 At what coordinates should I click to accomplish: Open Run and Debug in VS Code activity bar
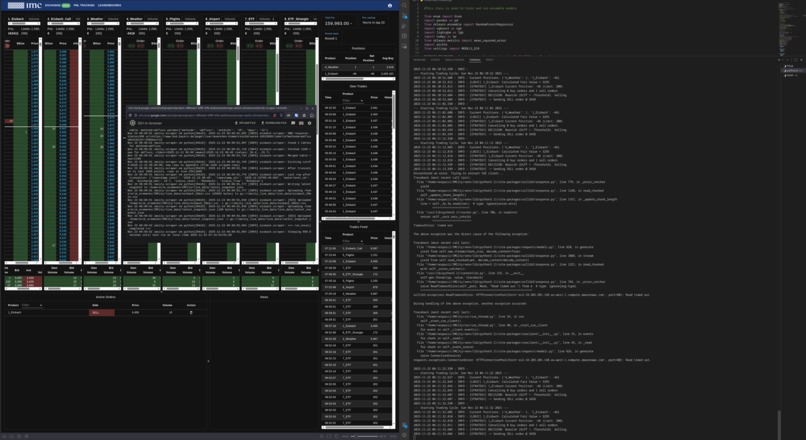point(405,26)
